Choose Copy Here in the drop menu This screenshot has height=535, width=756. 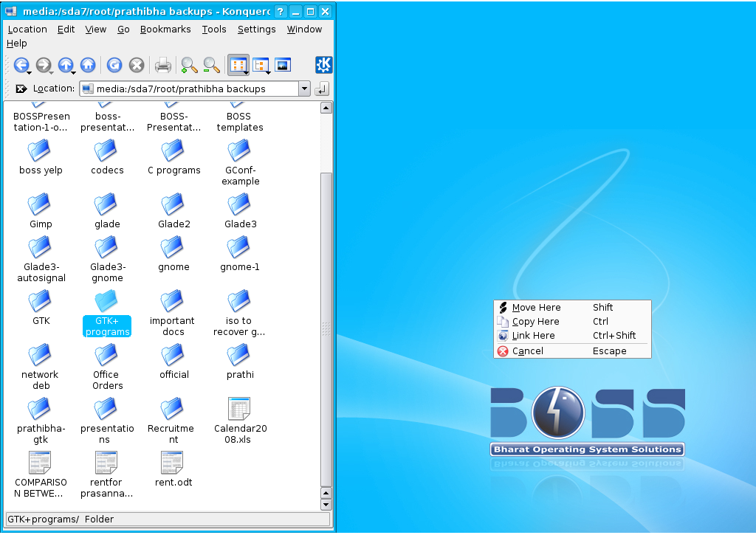(572, 322)
